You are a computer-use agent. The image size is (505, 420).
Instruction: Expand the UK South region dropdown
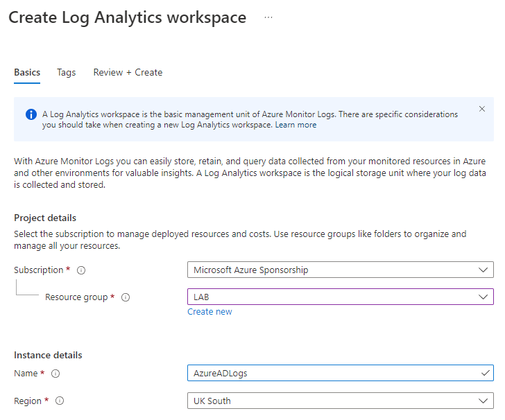point(340,401)
